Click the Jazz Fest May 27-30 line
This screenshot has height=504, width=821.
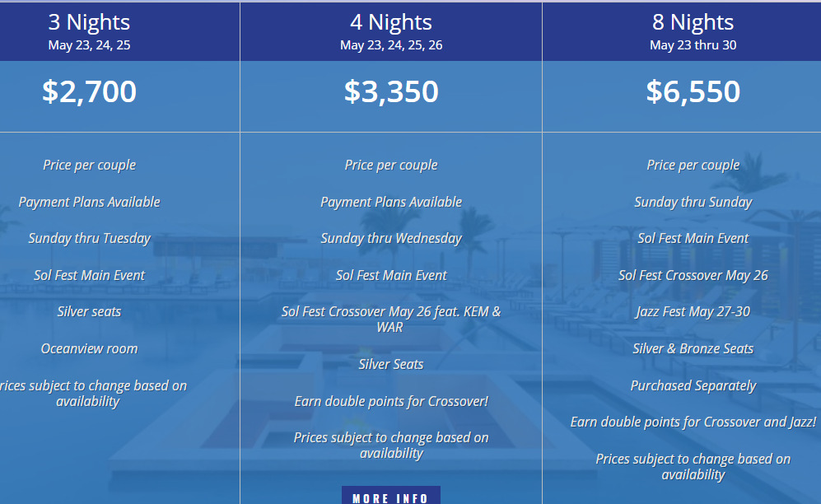pyautogui.click(x=693, y=312)
